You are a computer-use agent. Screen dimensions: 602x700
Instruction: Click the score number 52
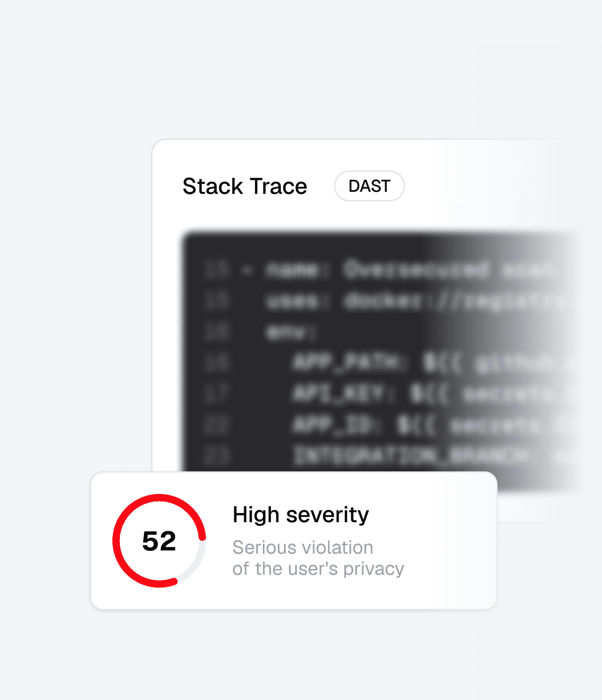click(x=159, y=541)
